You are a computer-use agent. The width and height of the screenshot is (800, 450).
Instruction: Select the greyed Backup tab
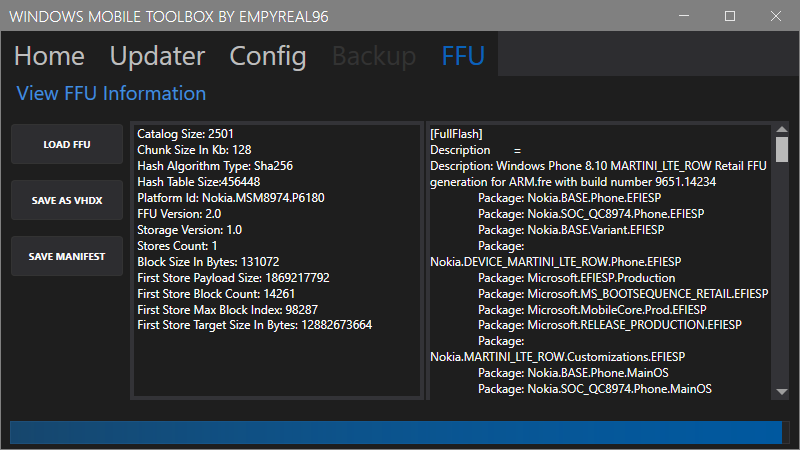(374, 56)
